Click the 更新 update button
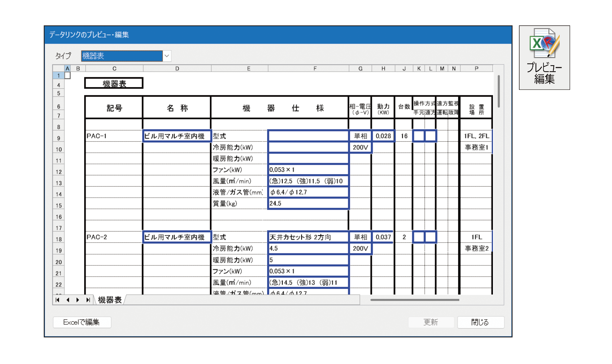This screenshot has height=364, width=612. click(431, 322)
